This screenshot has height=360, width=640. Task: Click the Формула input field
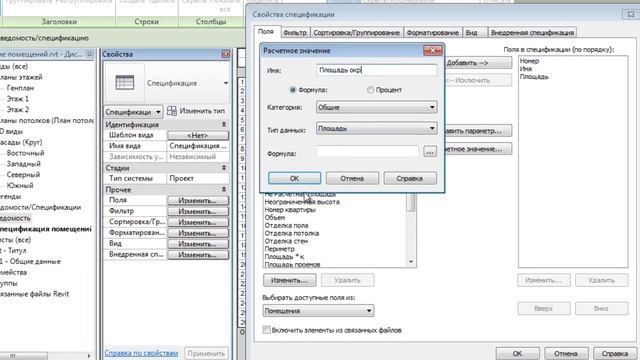click(x=367, y=152)
